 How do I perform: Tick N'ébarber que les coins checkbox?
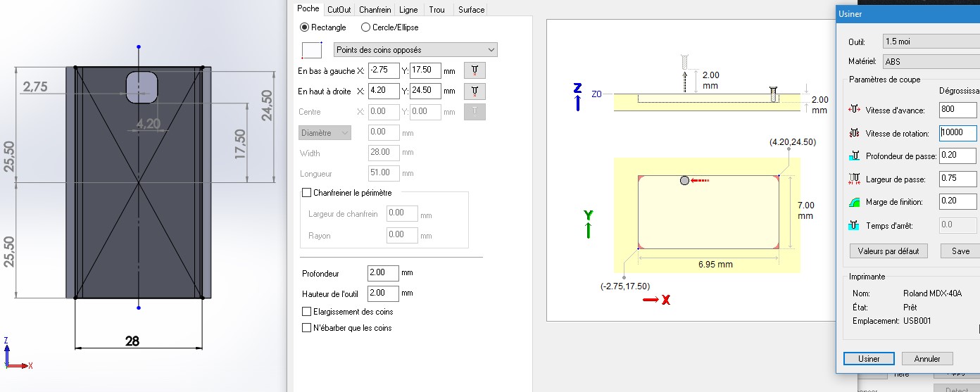(x=306, y=328)
